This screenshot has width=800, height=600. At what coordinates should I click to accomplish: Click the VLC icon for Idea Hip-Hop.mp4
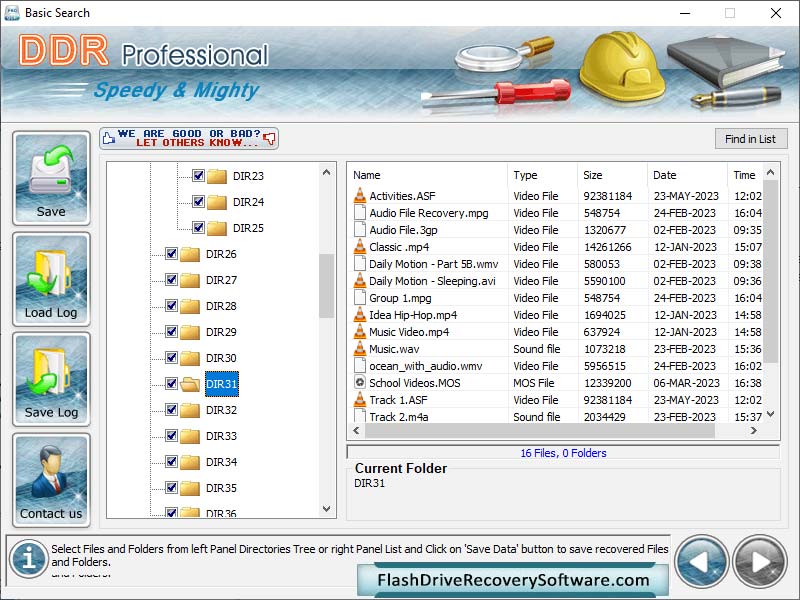[x=360, y=314]
